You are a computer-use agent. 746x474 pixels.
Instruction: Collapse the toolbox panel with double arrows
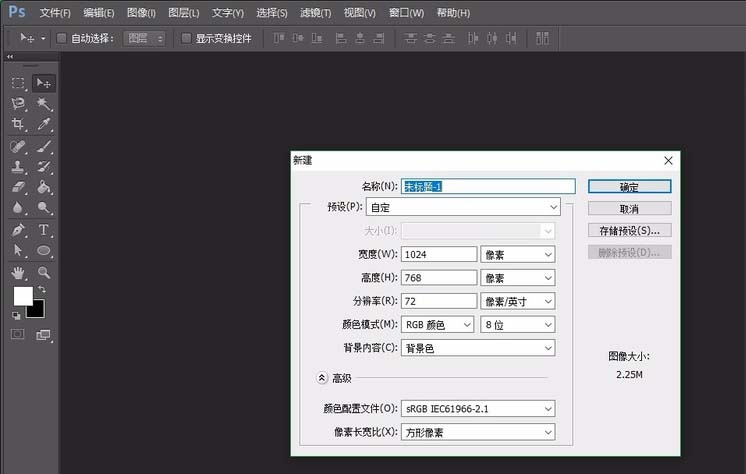coord(10,56)
